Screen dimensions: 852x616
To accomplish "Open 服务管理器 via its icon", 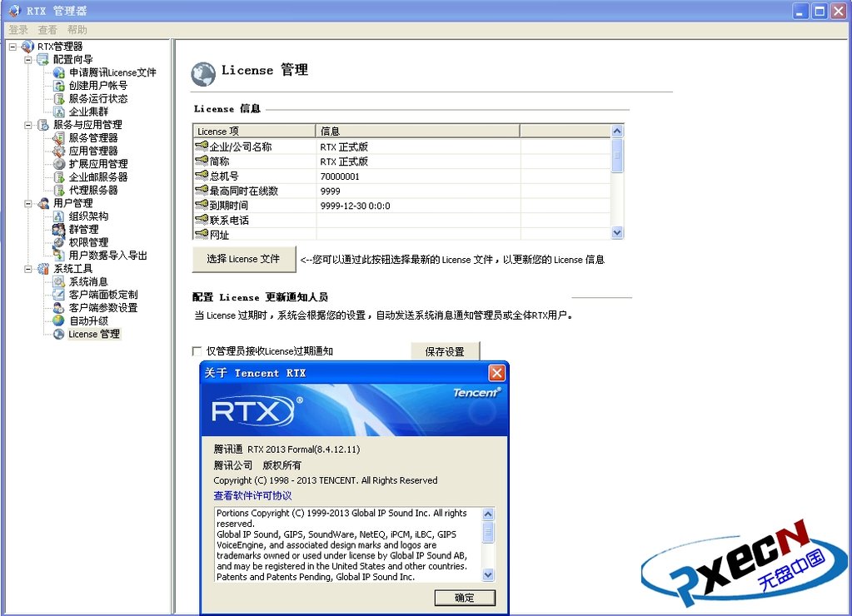I will pos(59,138).
